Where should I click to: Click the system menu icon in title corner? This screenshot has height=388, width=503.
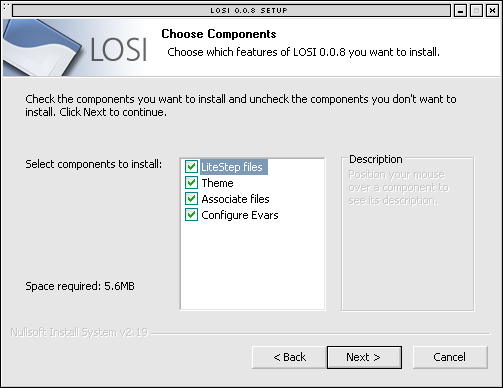(x=5, y=6)
